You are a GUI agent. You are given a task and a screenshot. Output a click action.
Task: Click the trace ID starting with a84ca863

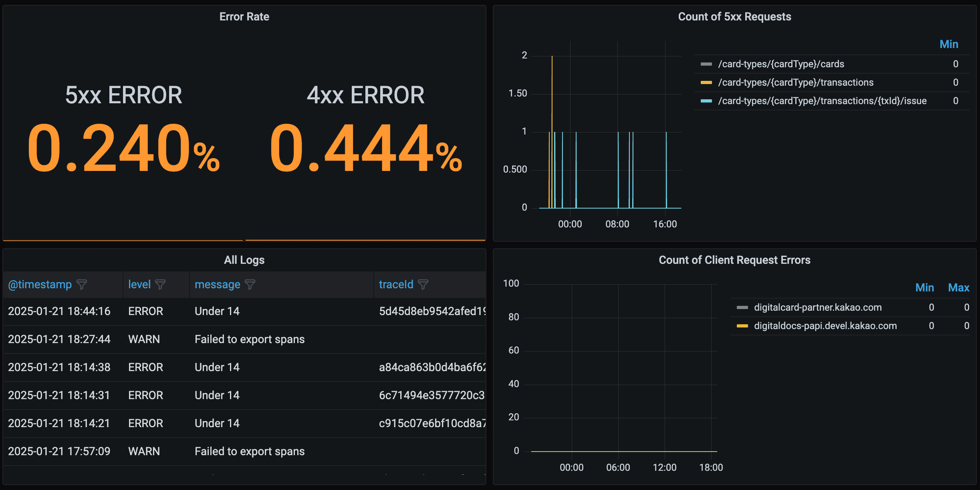432,367
